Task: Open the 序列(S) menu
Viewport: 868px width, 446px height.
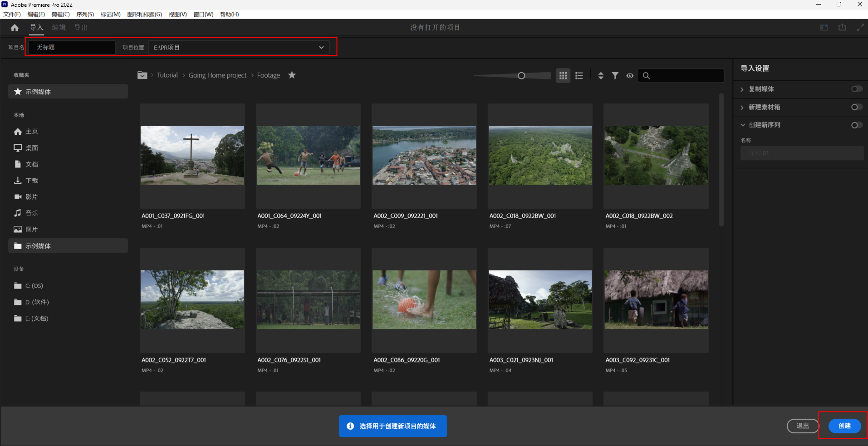Action: pyautogui.click(x=85, y=15)
